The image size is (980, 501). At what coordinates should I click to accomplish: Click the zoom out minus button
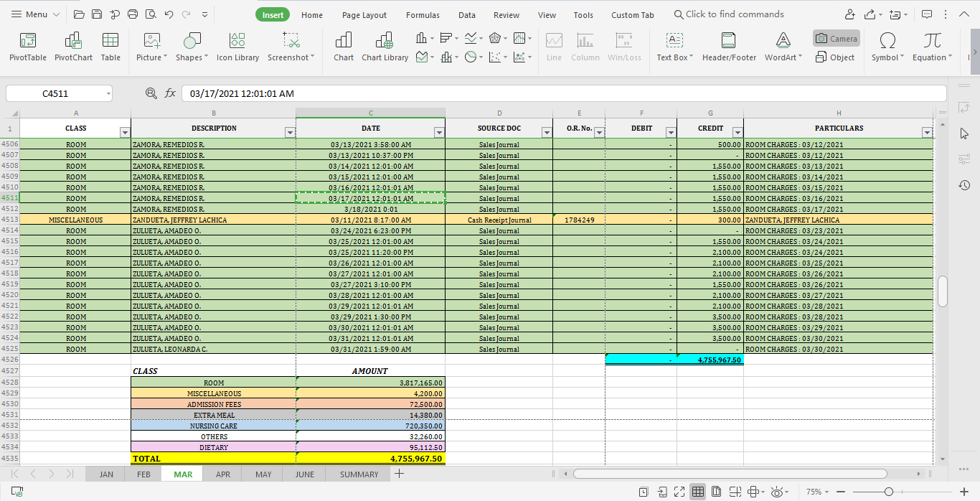click(841, 492)
